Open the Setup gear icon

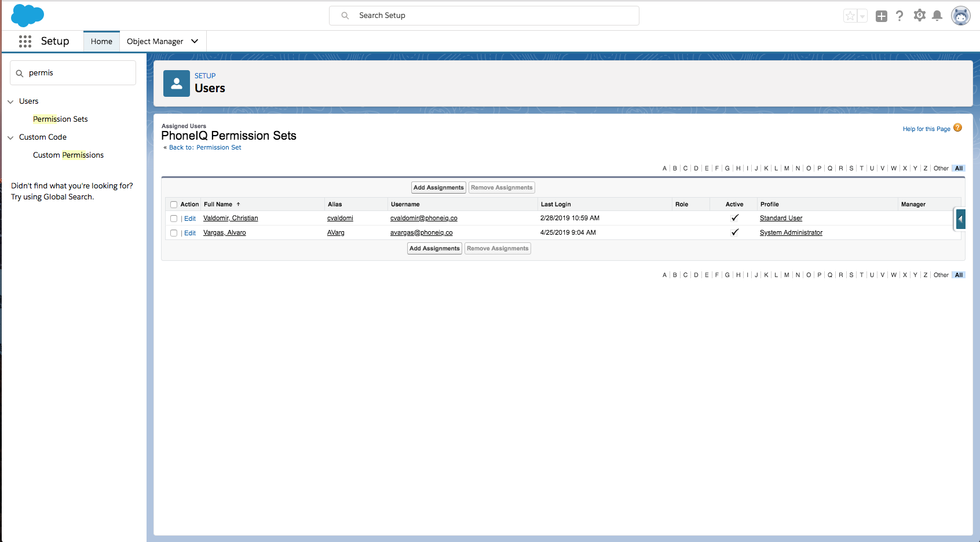pyautogui.click(x=919, y=16)
